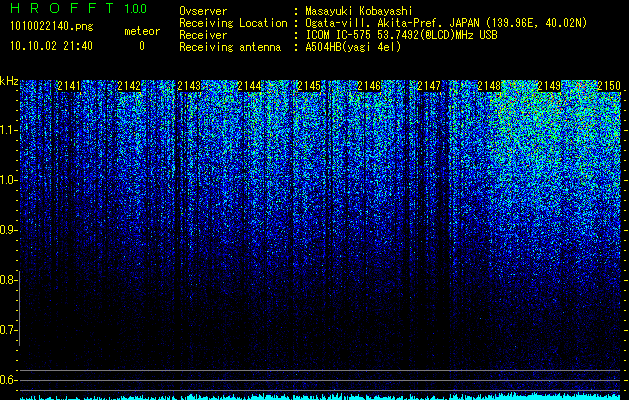Click the ICOM IC-575 receiver info
Image resolution: width=629 pixels, height=400 pixels.
pyautogui.click(x=401, y=35)
